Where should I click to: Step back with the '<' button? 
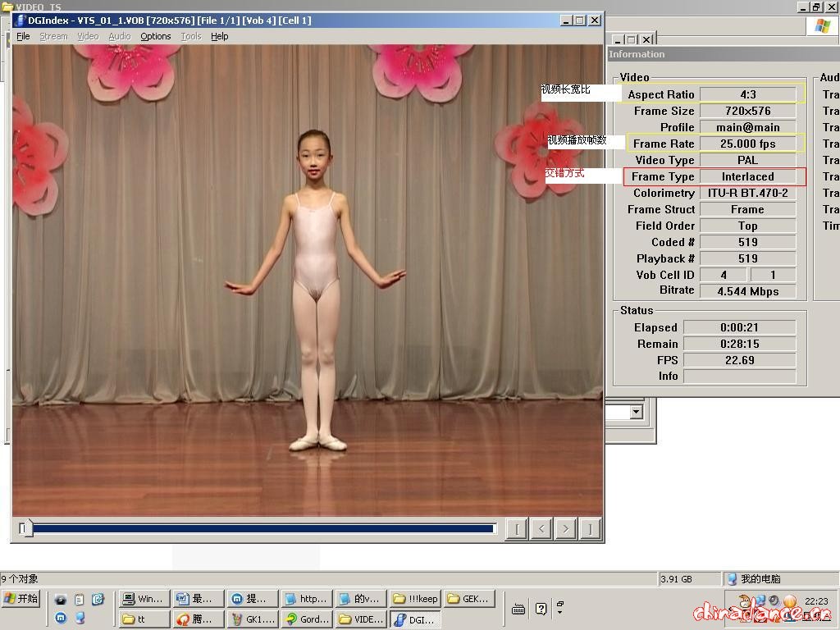point(541,529)
